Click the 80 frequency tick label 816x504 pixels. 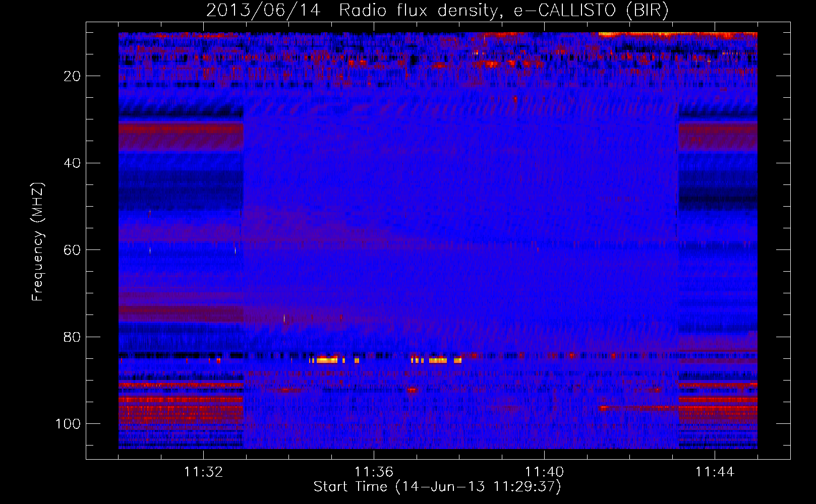(x=72, y=337)
